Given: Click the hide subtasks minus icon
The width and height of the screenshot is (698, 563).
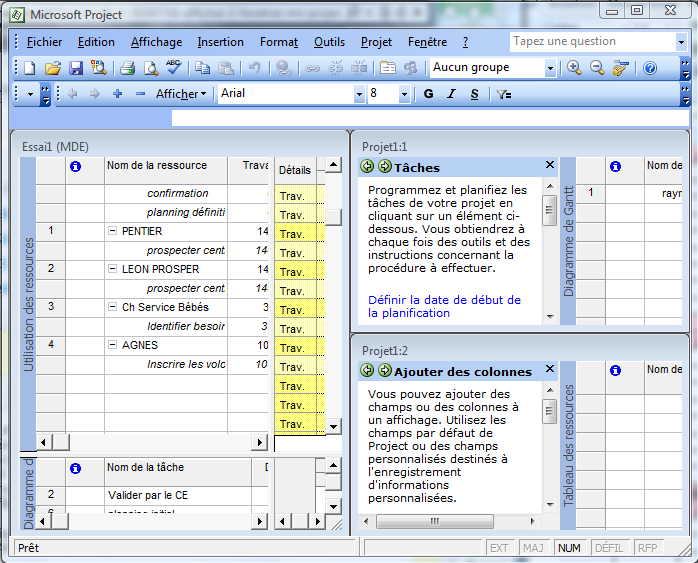Looking at the screenshot, I should pos(140,93).
